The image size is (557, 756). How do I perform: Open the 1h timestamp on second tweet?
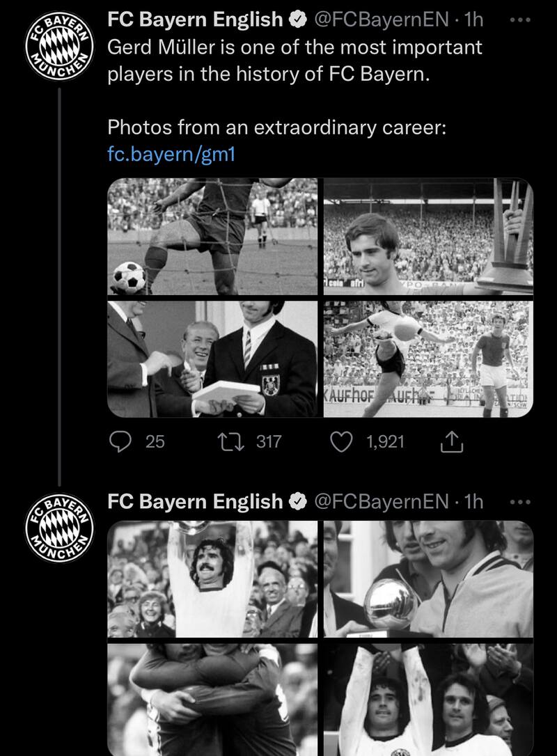coord(473,501)
